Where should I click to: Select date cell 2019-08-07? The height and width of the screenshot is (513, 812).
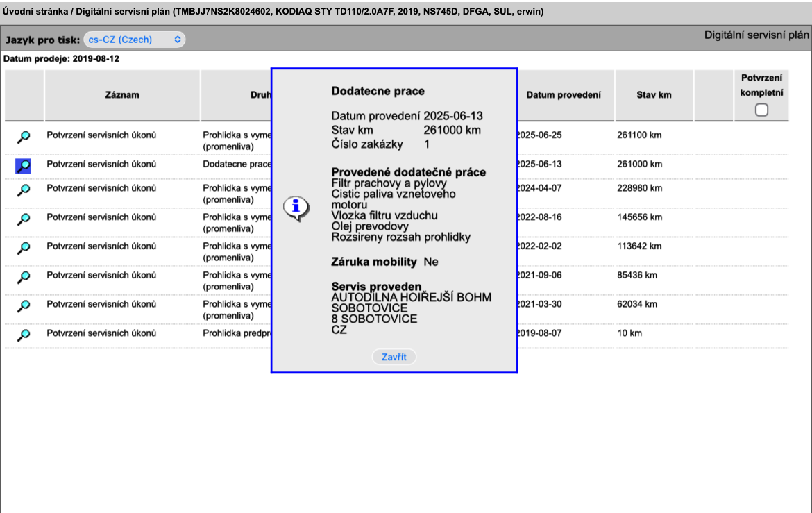click(x=539, y=333)
